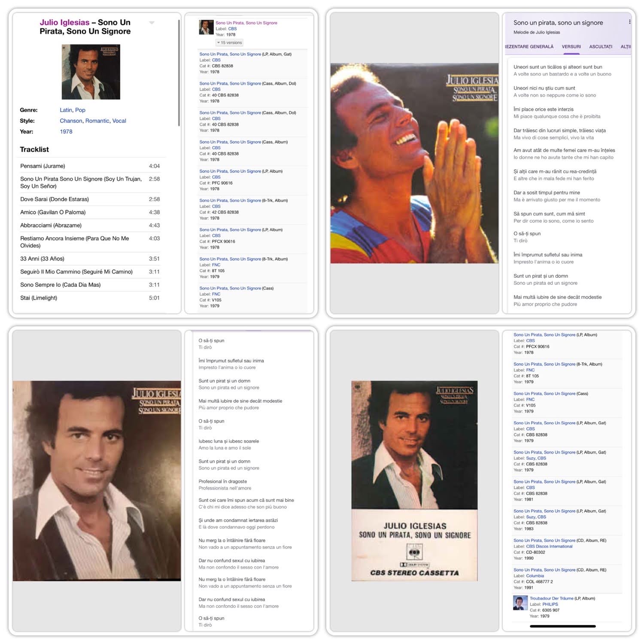Open the Chanson style link
Screen dimensions: 644x644
(x=71, y=121)
